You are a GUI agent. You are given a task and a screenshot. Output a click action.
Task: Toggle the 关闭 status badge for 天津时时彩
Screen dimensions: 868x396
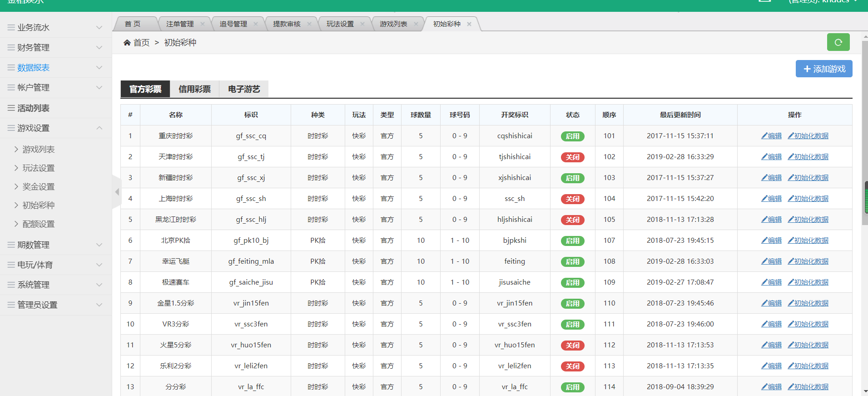[x=572, y=157]
